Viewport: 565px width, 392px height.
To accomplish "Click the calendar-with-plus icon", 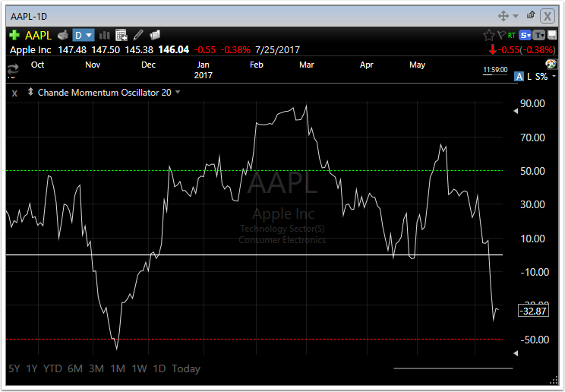I will point(121,36).
